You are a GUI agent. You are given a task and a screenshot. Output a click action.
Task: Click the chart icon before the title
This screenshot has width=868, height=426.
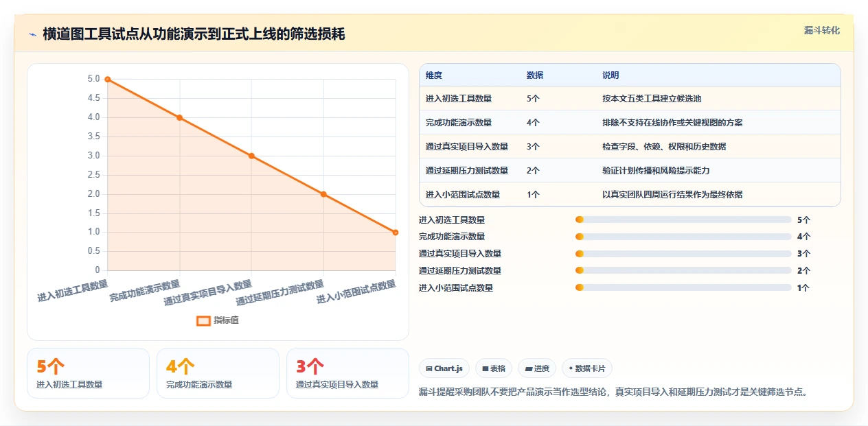[32, 34]
